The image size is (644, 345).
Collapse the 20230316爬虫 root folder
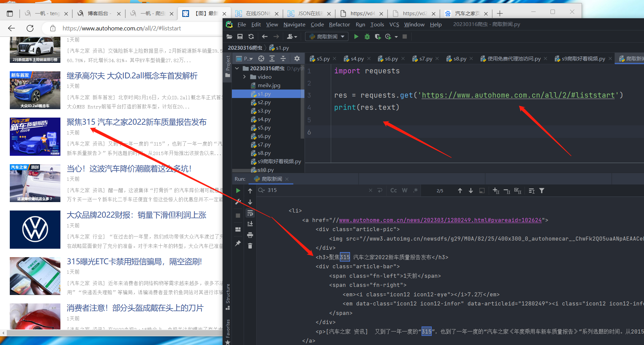tap(237, 68)
